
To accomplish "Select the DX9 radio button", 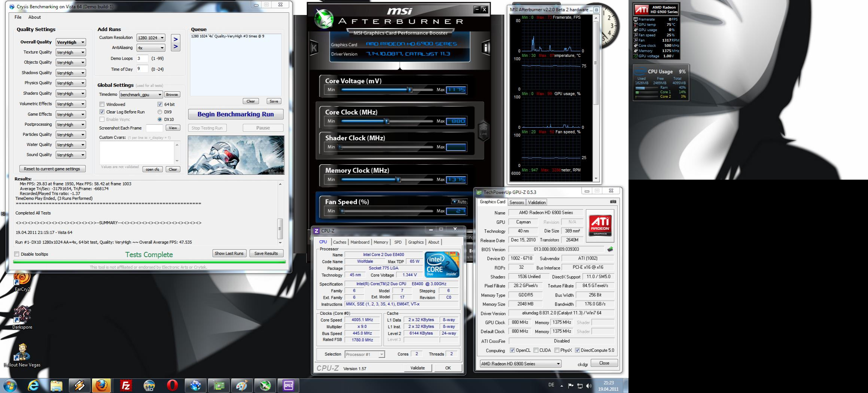I will point(160,112).
